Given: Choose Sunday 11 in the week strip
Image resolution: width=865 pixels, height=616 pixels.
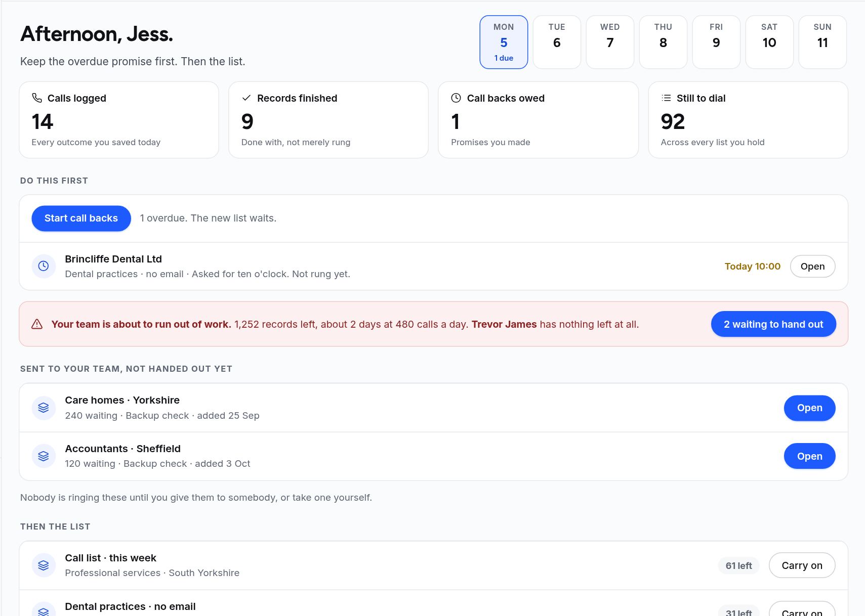Looking at the screenshot, I should pos(822,42).
